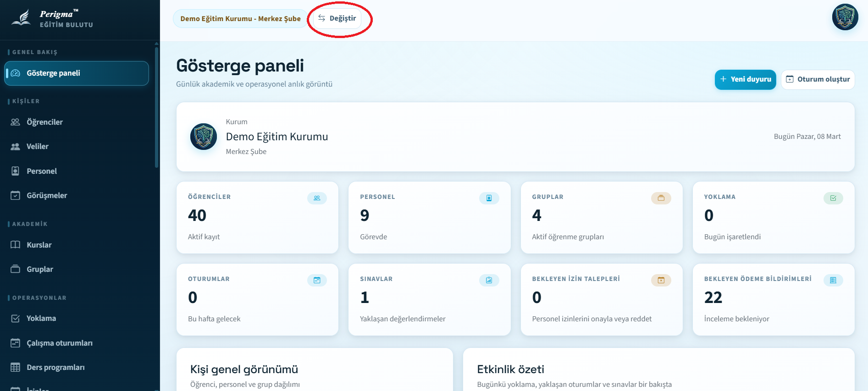Screen dimensions: 868x391
Task: Click the Oturum oluştur button
Action: tap(818, 79)
